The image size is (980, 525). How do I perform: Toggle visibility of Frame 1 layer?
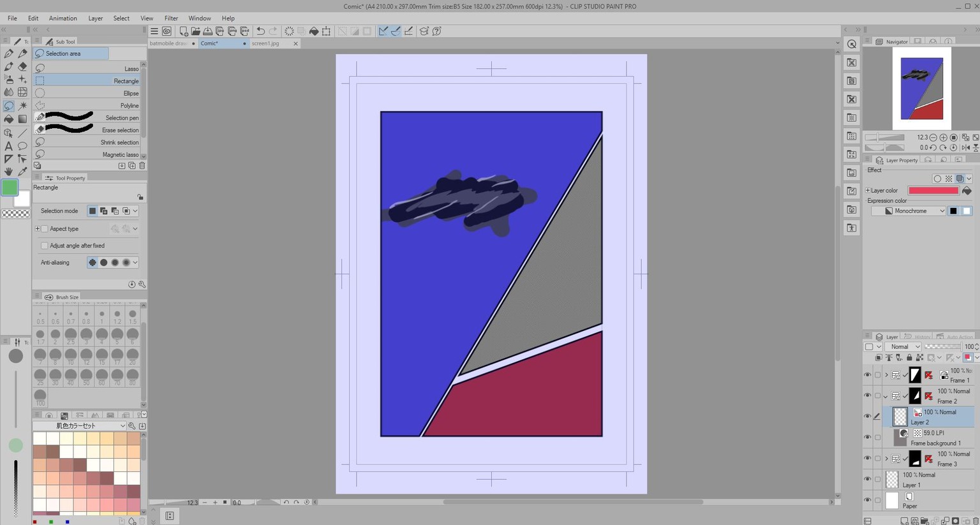(x=867, y=375)
